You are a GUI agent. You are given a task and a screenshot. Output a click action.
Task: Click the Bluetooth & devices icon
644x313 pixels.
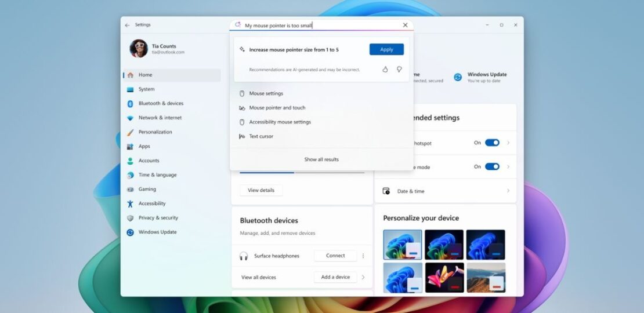130,104
